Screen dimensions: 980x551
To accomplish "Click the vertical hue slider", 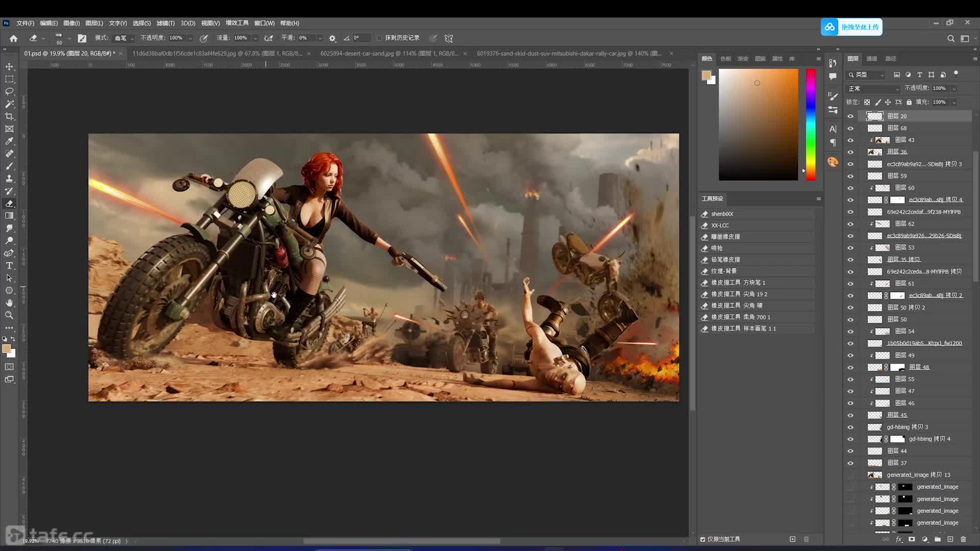I will tap(811, 124).
